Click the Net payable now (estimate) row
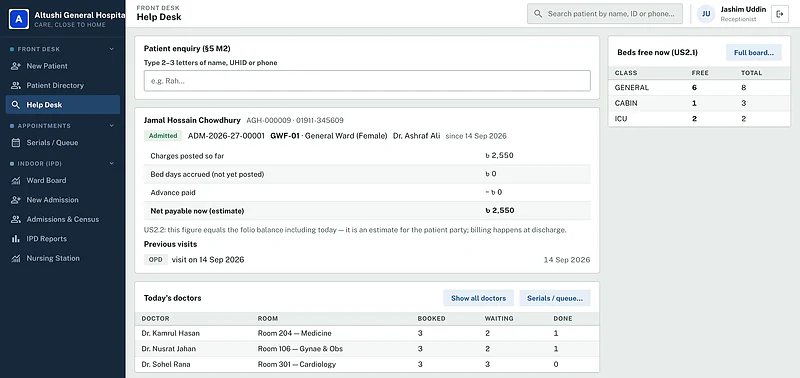This screenshot has height=378, width=800. (x=367, y=211)
